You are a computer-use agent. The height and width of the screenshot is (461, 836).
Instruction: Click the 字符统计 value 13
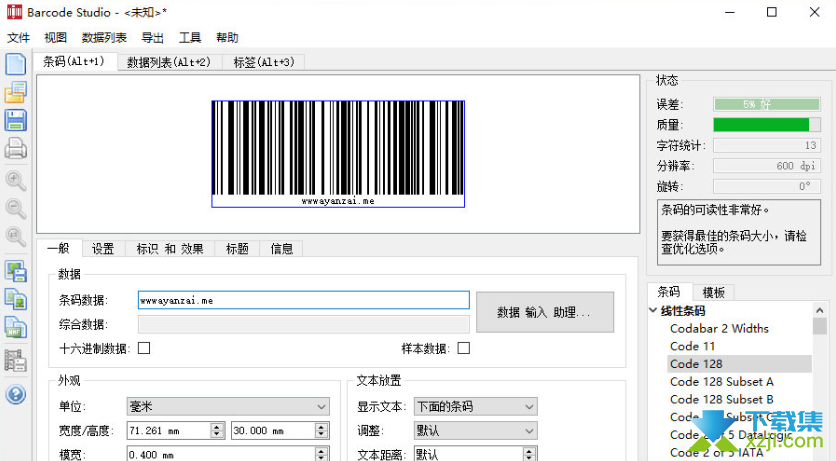[x=767, y=145]
